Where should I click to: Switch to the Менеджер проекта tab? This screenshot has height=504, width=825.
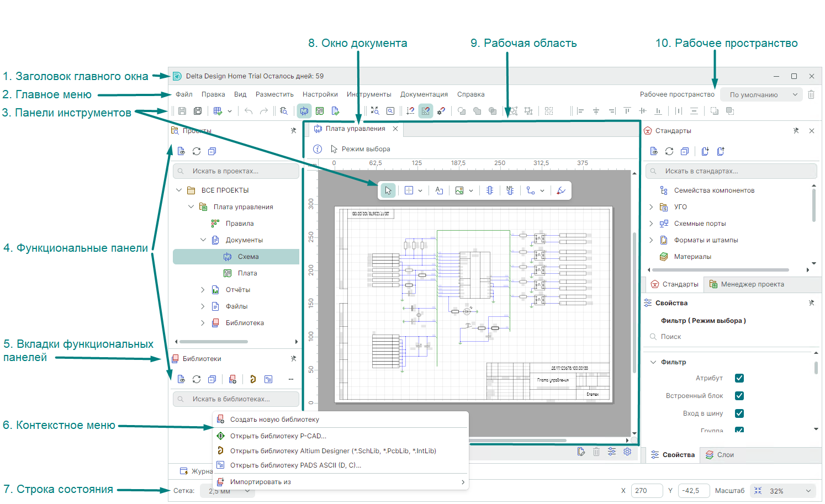747,284
